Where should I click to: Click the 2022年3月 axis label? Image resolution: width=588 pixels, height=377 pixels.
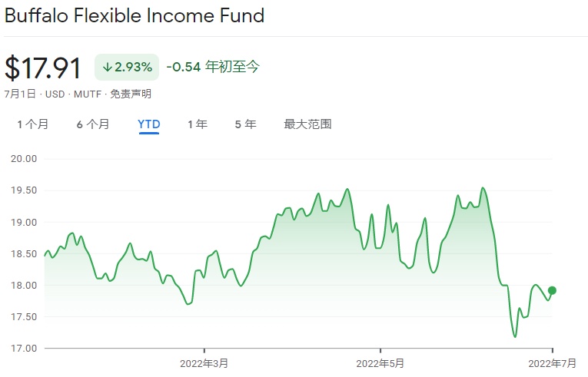pyautogui.click(x=204, y=362)
